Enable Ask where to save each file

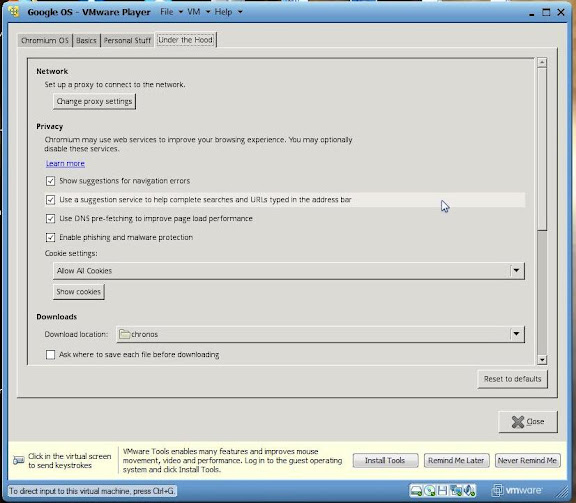(x=50, y=355)
